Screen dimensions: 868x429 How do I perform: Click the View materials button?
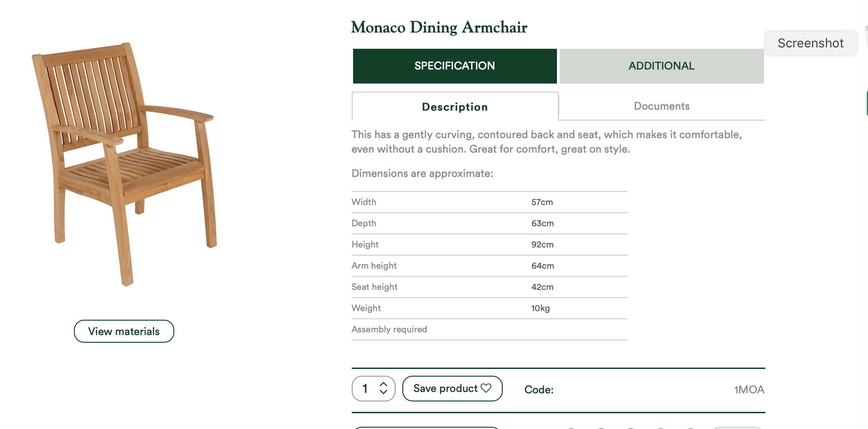pyautogui.click(x=124, y=331)
